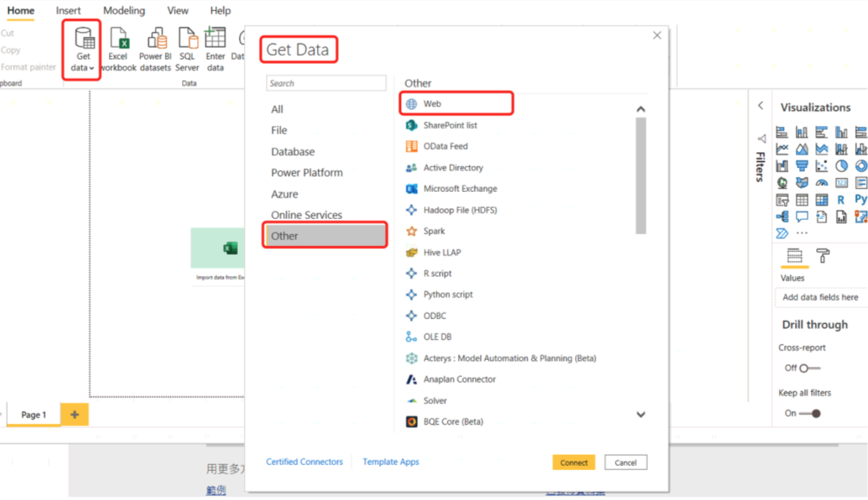This screenshot has width=868, height=500.
Task: Click Enter data in the ribbon
Action: tap(216, 49)
